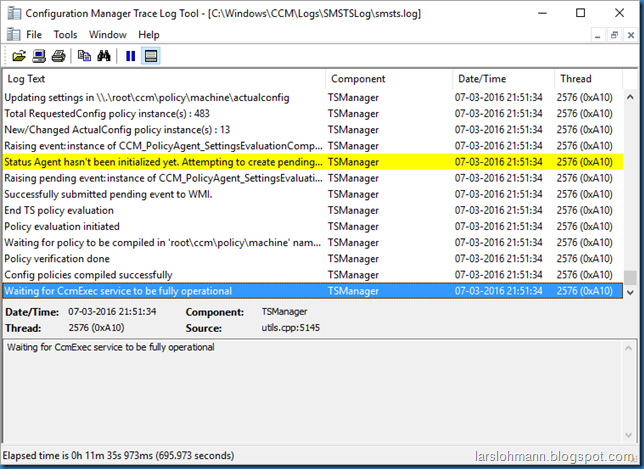Image resolution: width=644 pixels, height=469 pixels.
Task: Select the highlighted 'Waiting for CcmExec service' row
Action: [x=313, y=291]
